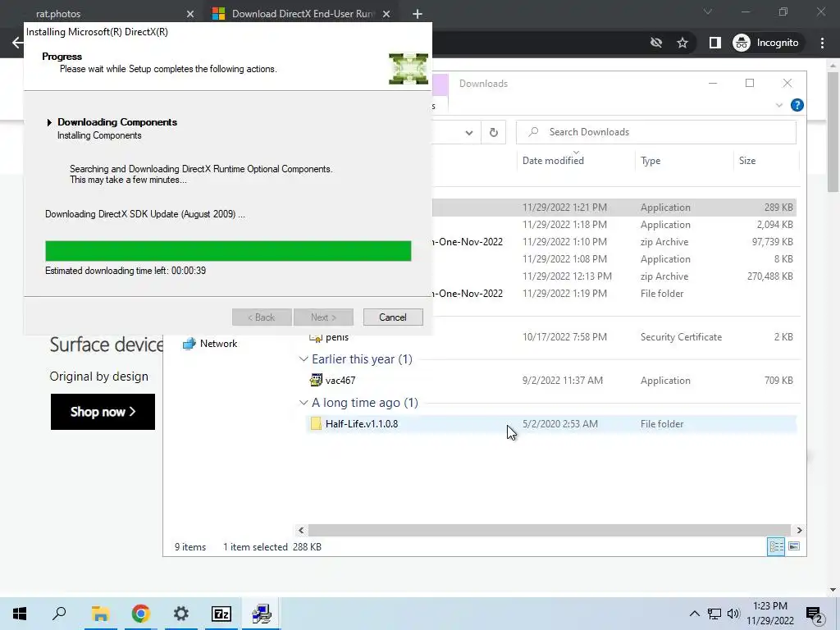Click the tab search chevron in Chrome
840x630 pixels.
click(708, 11)
